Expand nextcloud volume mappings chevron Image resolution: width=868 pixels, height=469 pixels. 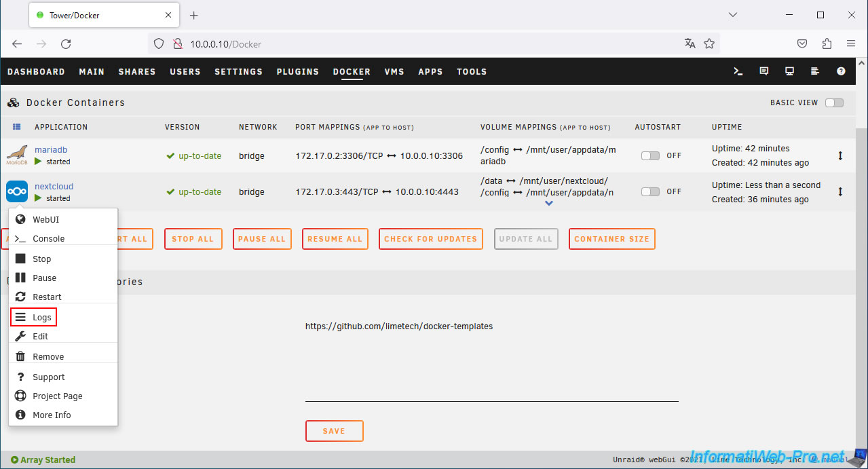tap(549, 203)
